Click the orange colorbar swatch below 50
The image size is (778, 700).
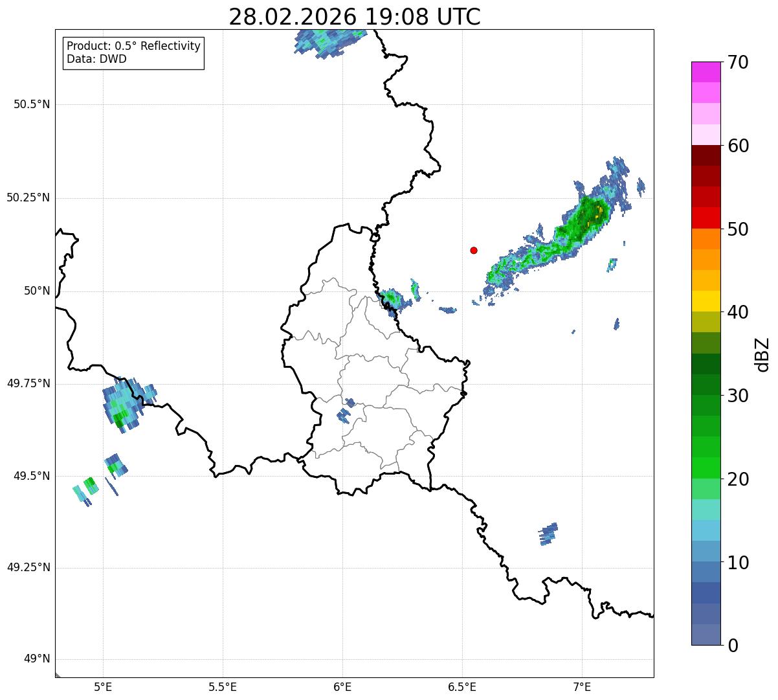[706, 239]
